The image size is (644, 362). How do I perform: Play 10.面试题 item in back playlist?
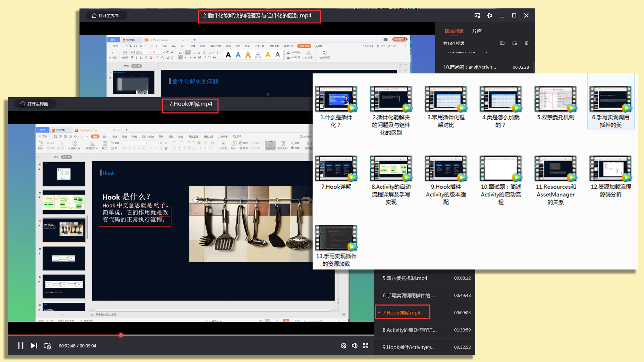[x=485, y=67]
